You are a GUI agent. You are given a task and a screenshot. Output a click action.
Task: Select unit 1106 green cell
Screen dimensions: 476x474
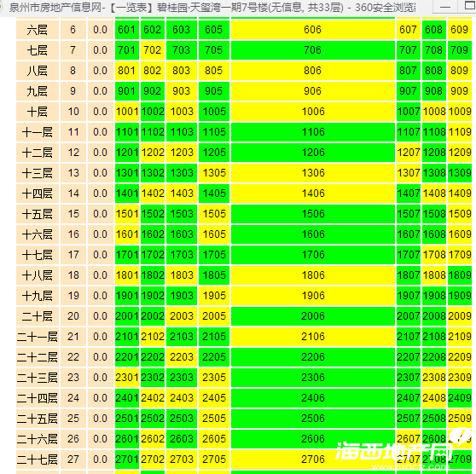click(x=313, y=132)
